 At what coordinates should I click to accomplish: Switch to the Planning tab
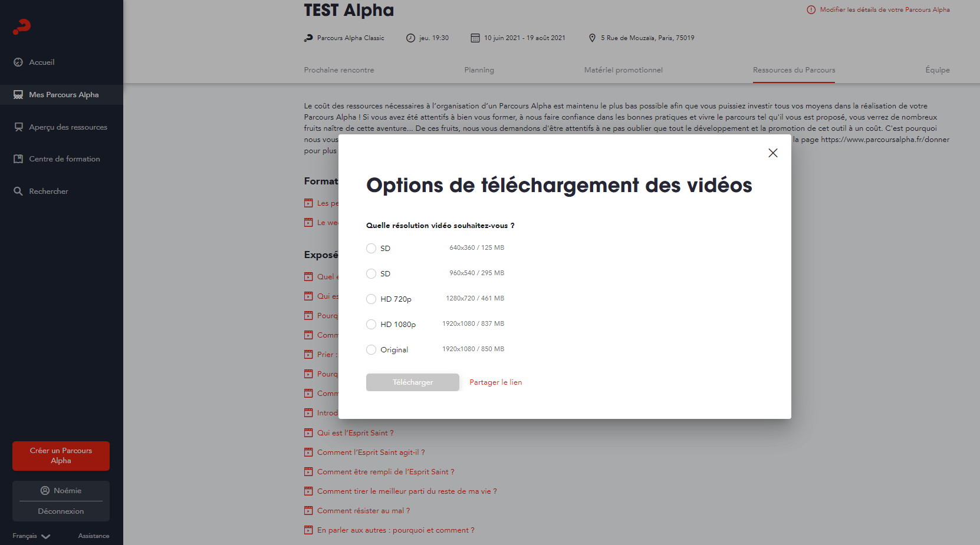(x=479, y=70)
